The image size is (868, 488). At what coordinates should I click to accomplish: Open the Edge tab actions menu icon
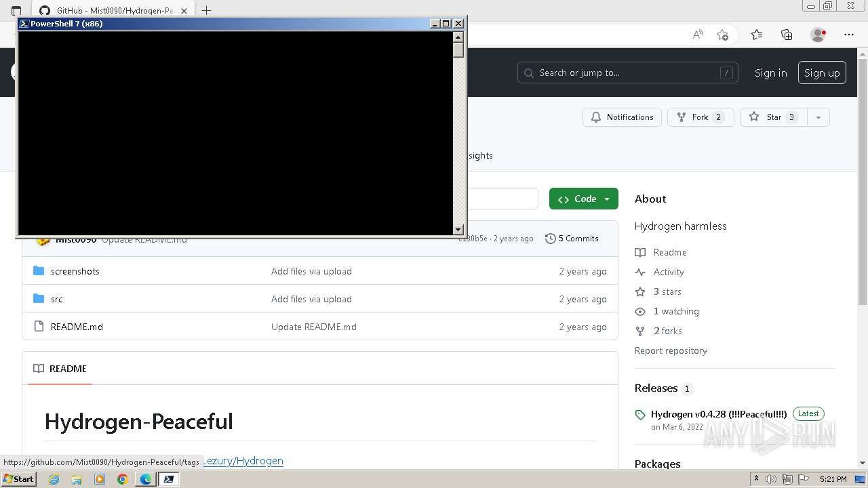pyautogui.click(x=16, y=11)
